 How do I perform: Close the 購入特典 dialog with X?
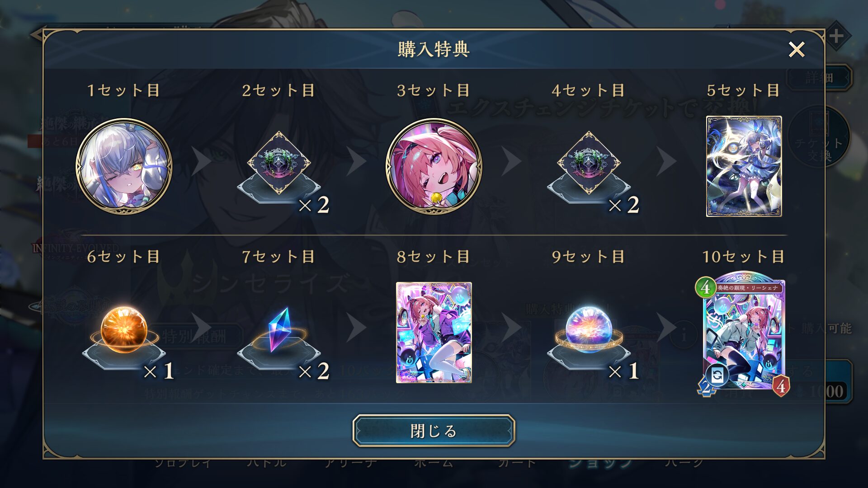coord(797,49)
